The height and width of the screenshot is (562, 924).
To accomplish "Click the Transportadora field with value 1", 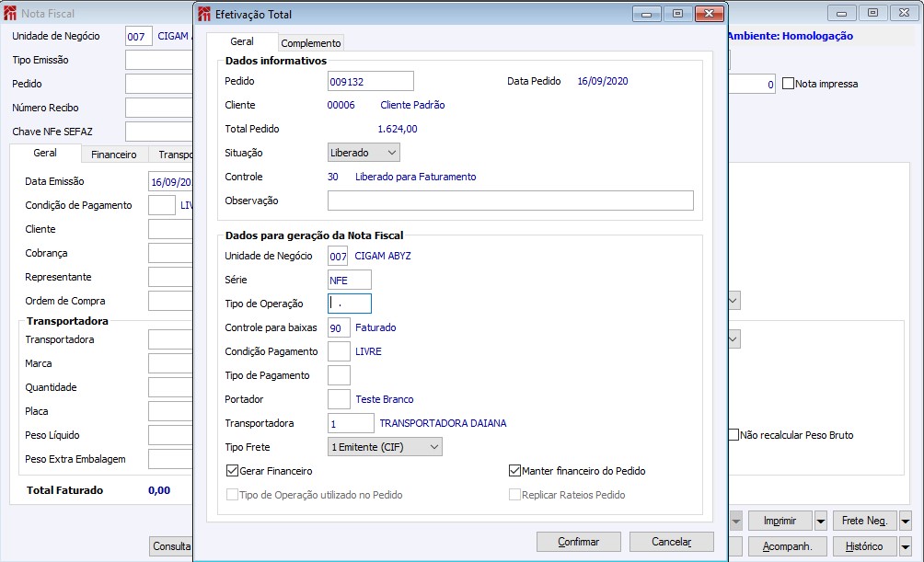I will click(x=351, y=423).
